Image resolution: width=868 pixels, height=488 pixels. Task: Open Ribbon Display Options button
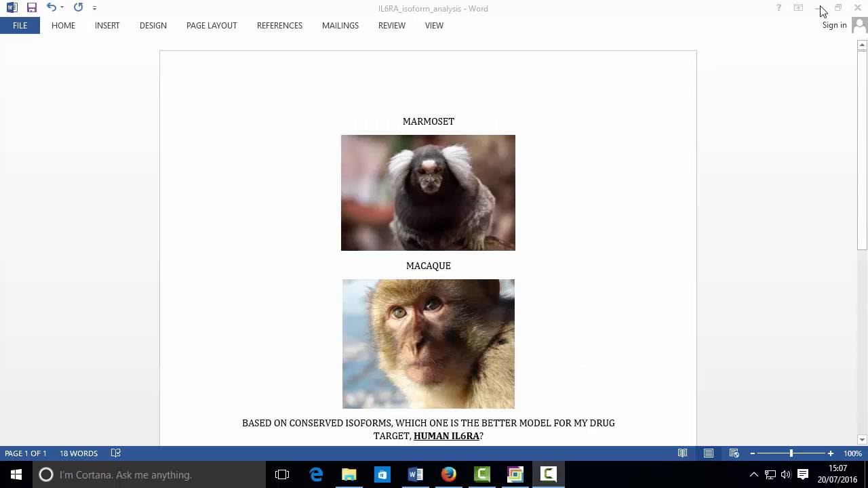(x=798, y=8)
